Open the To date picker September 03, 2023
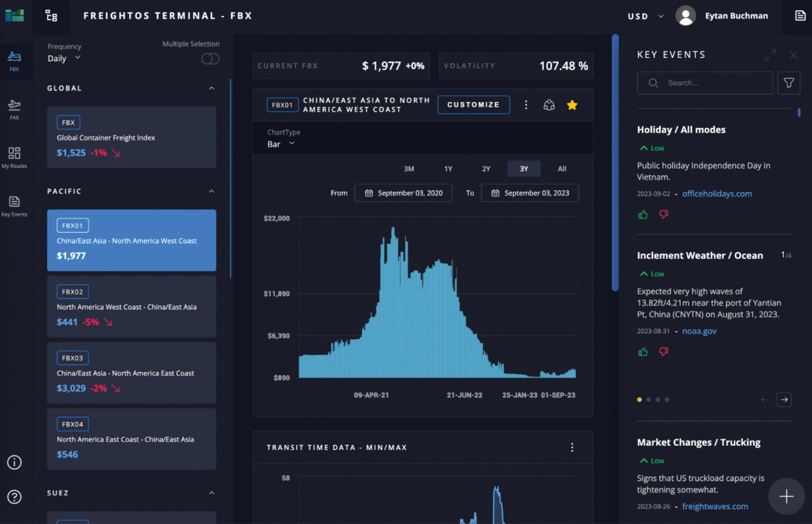This screenshot has width=812, height=524. point(530,193)
